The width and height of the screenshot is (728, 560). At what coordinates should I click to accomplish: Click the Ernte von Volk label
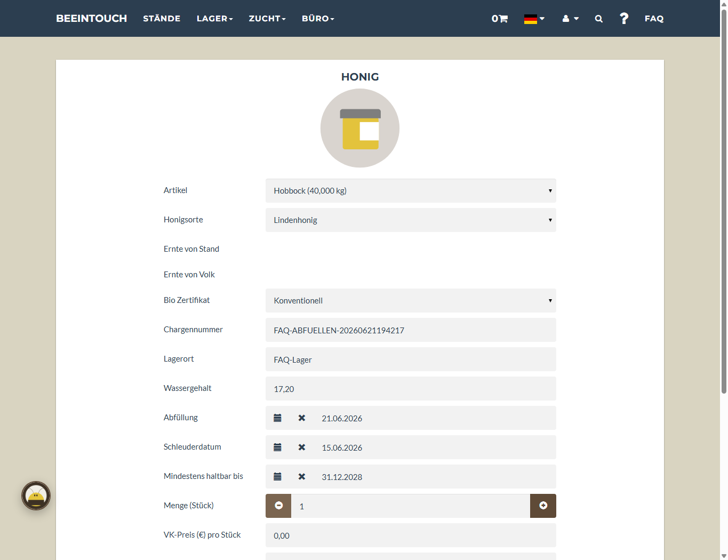coord(189,275)
